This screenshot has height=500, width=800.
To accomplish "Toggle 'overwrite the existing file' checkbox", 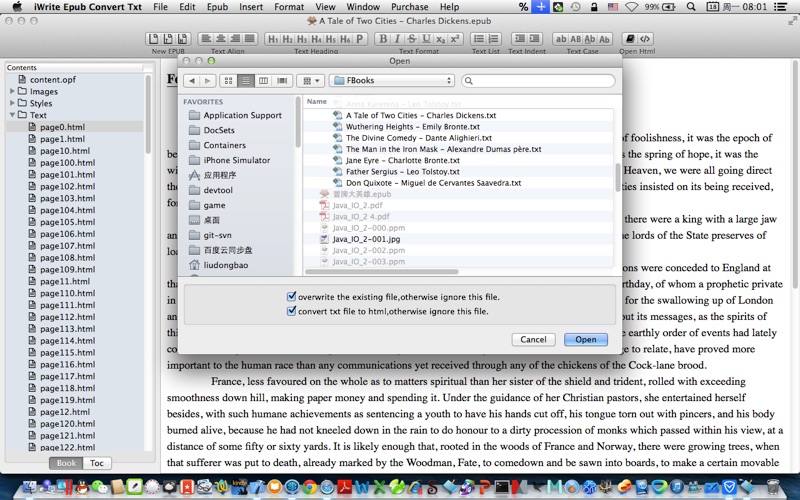I will tap(291, 296).
